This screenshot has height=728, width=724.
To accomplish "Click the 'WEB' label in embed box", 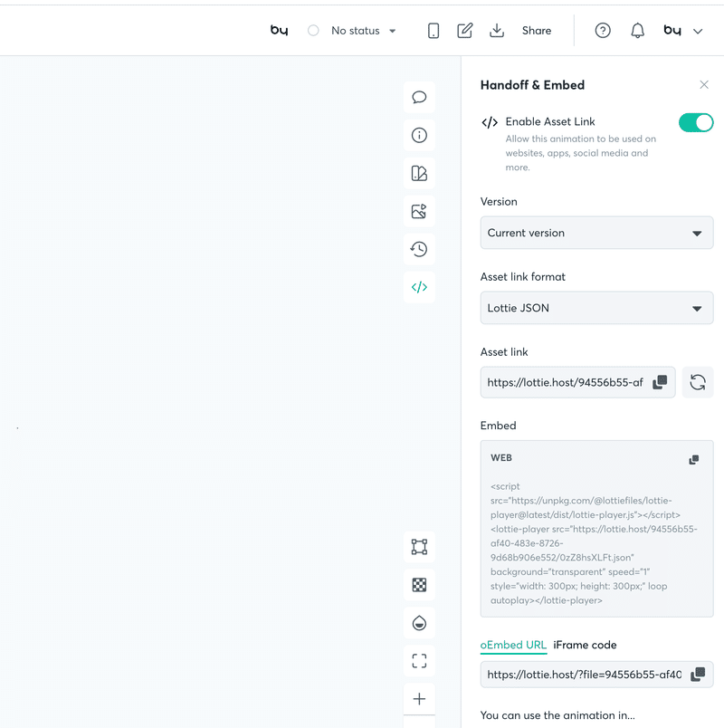I will (x=501, y=457).
